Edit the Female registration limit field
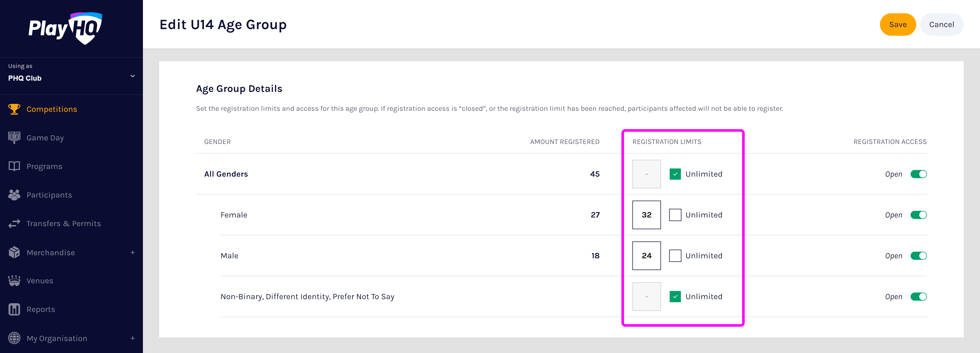The width and height of the screenshot is (980, 353). click(x=646, y=215)
